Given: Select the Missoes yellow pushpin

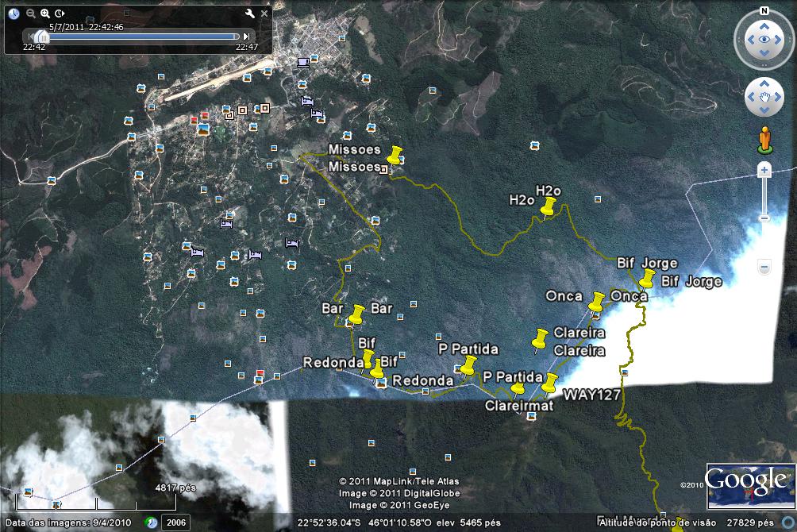Looking at the screenshot, I should pyautogui.click(x=393, y=155).
